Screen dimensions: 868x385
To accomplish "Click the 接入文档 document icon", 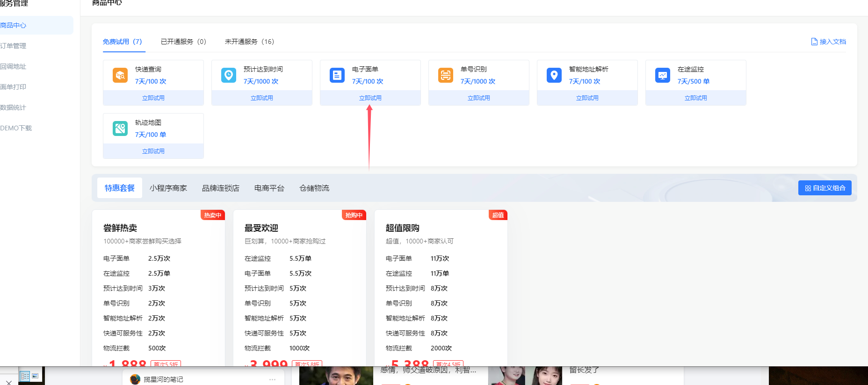I will [814, 42].
